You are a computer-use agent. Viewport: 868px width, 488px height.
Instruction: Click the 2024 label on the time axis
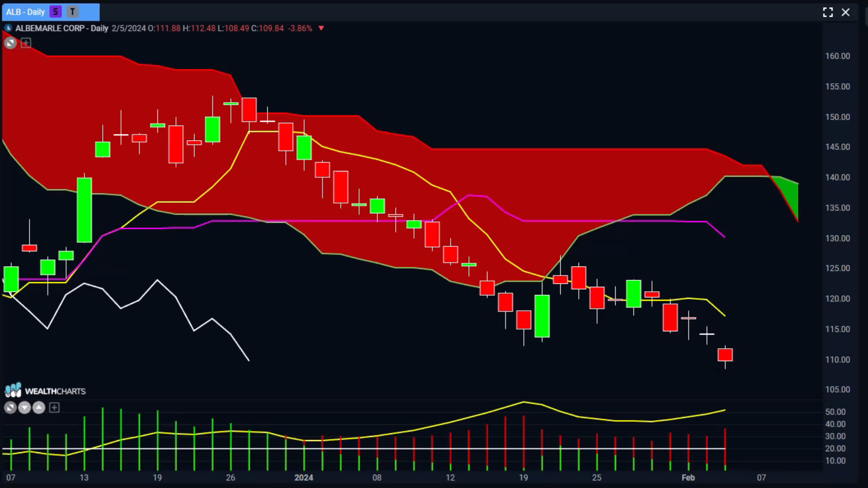click(x=304, y=478)
